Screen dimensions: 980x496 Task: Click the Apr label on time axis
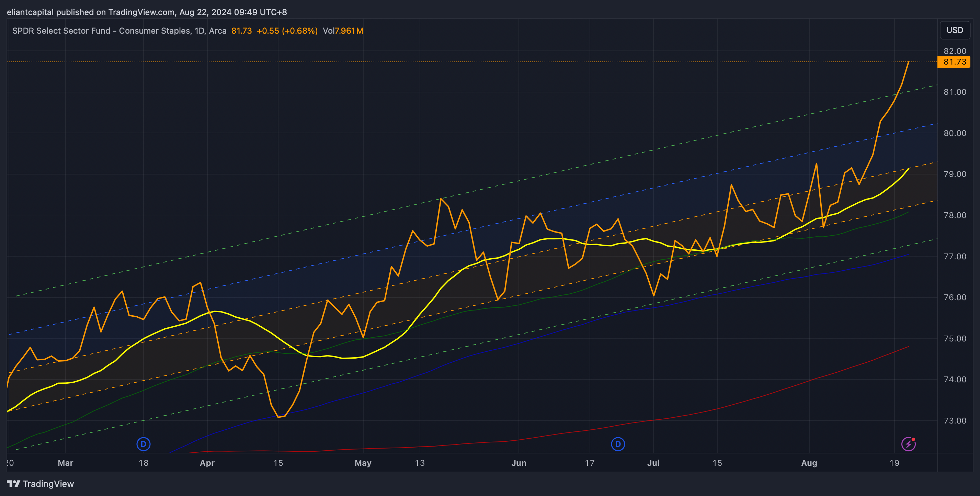[207, 463]
